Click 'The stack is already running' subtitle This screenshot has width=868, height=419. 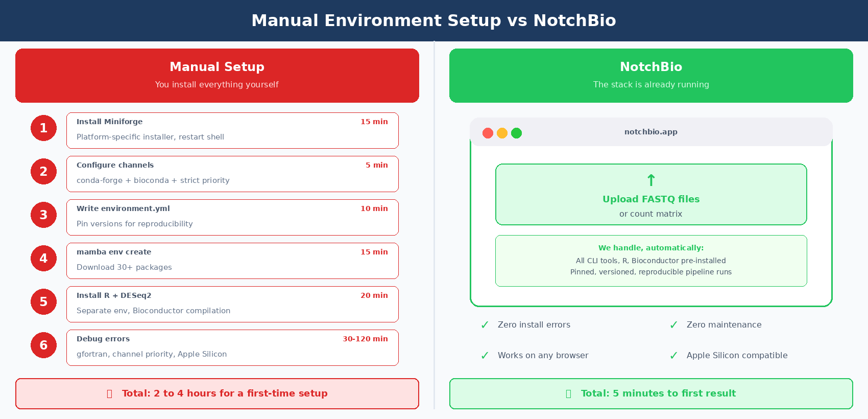(x=651, y=84)
